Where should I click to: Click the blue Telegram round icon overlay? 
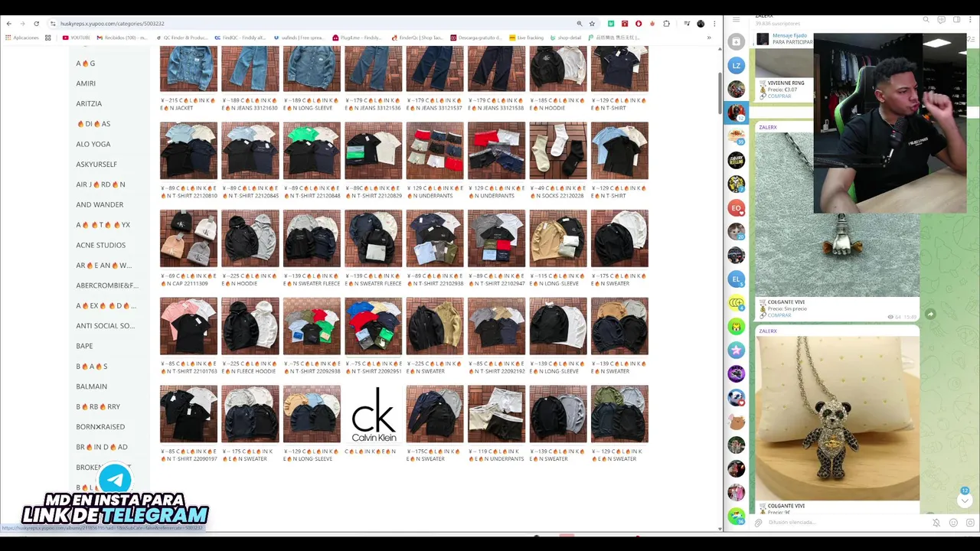[x=115, y=480]
